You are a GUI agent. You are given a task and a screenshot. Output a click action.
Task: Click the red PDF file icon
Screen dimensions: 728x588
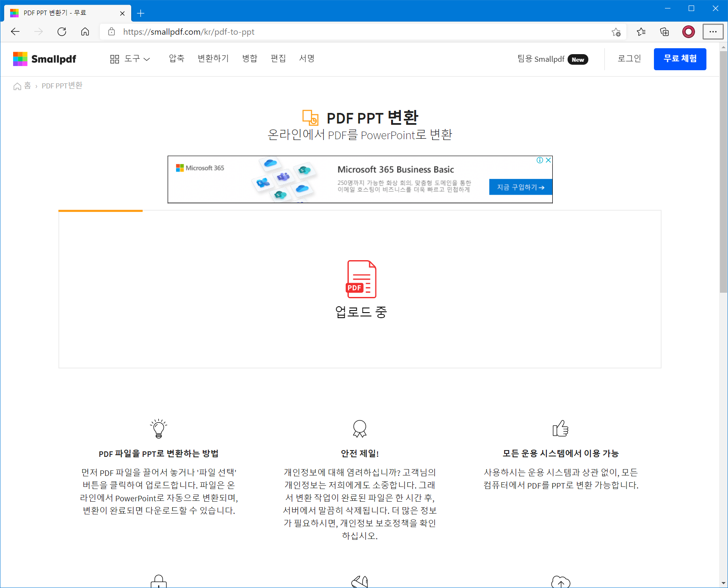point(361,279)
